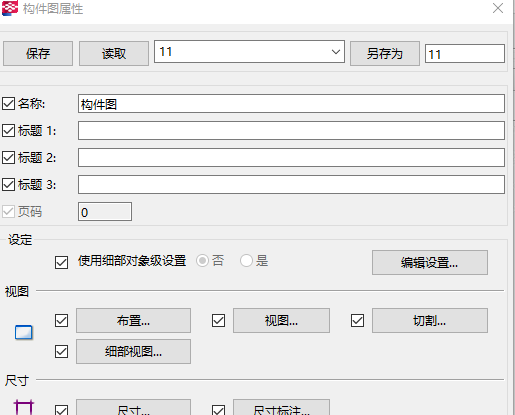Close the 构件图属性 dialog
This screenshot has height=415, width=515.
coord(498,8)
